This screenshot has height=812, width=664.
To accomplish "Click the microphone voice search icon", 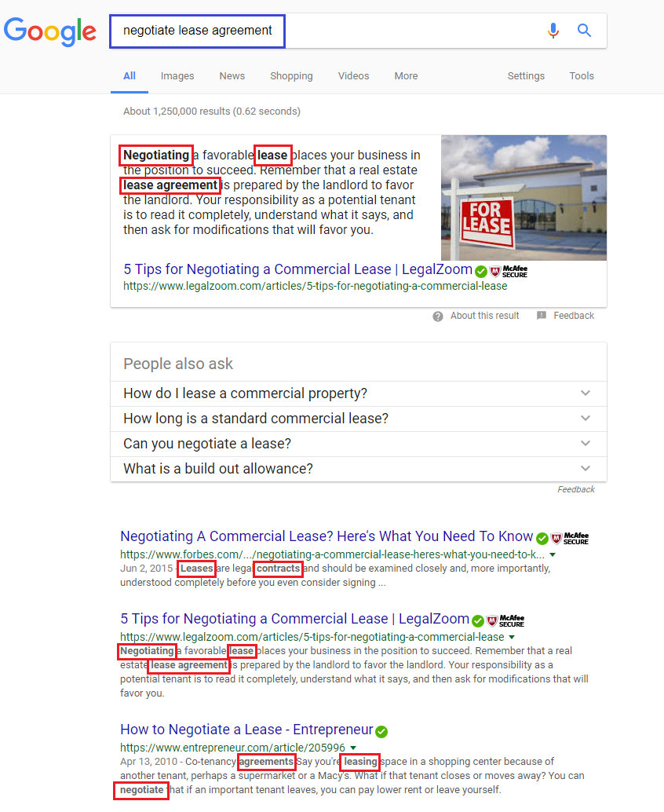I will click(x=553, y=31).
